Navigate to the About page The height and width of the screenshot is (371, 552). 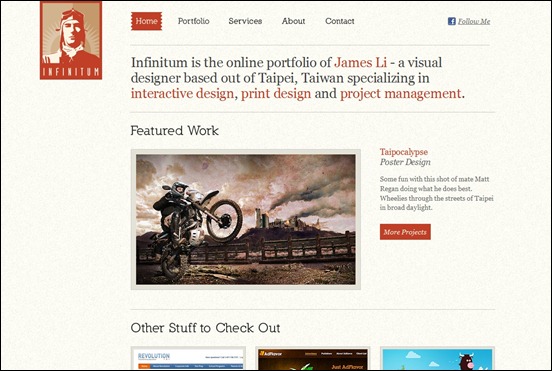(293, 21)
